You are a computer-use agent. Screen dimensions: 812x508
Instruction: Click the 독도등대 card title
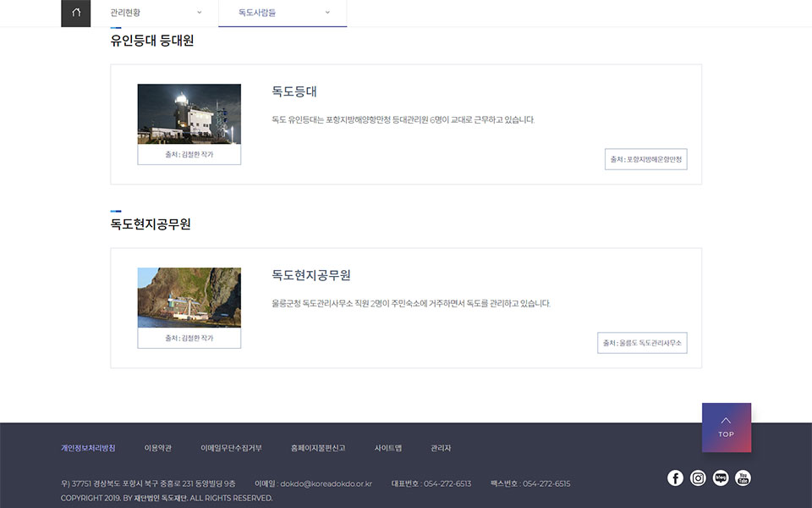pos(294,91)
